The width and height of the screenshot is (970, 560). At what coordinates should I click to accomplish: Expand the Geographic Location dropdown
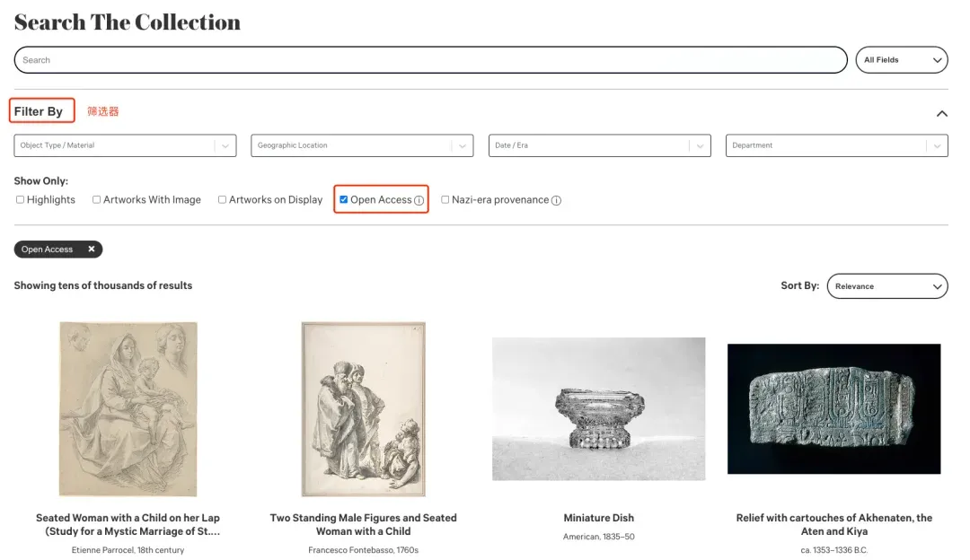point(362,146)
